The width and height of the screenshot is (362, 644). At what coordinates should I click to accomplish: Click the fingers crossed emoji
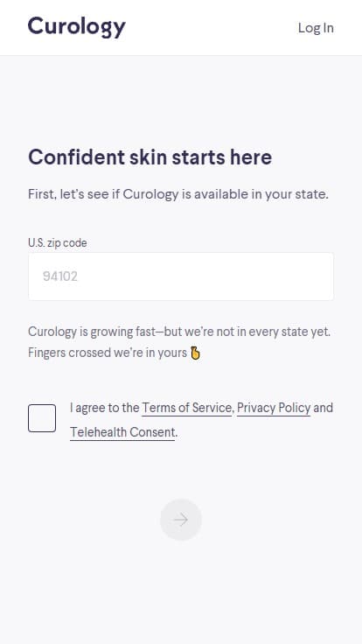195,353
